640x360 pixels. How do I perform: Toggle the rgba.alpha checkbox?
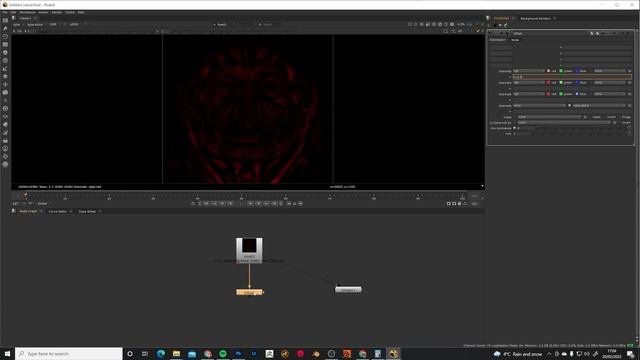tap(570, 105)
